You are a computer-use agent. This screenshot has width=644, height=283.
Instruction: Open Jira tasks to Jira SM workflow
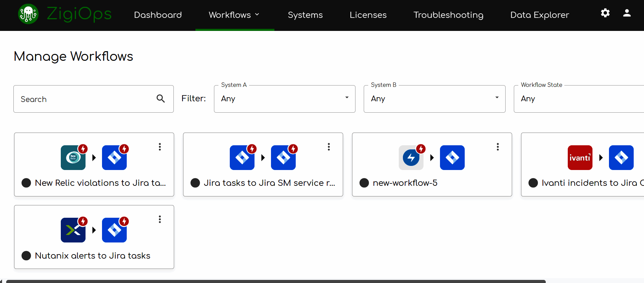tap(269, 183)
